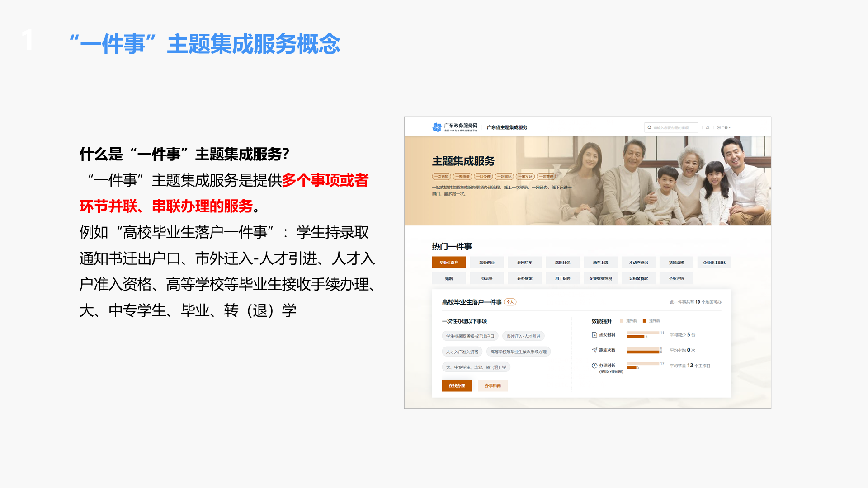Click the 市外迁入-人才引进 item chip
The height and width of the screenshot is (488, 868).
pos(523,336)
